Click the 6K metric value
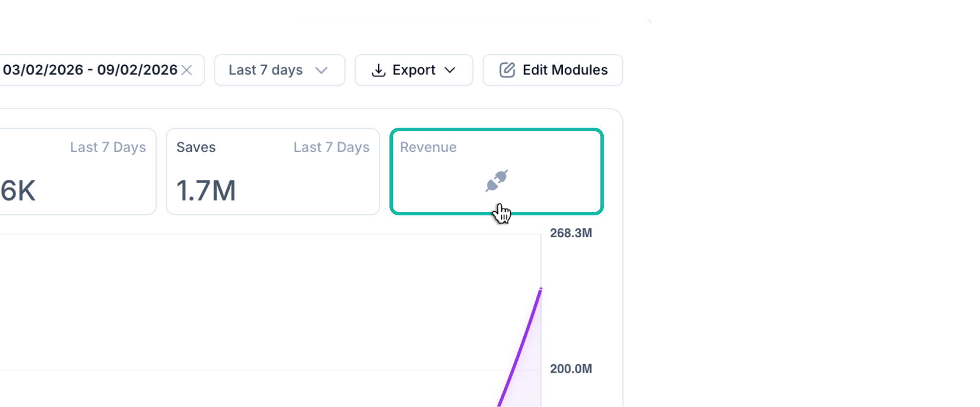 18,190
